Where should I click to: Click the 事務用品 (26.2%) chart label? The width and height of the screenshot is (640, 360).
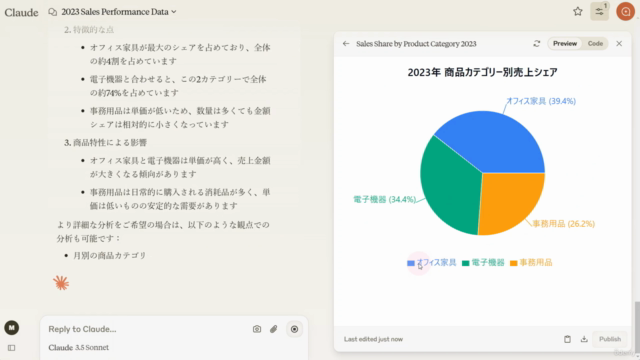coord(564,224)
